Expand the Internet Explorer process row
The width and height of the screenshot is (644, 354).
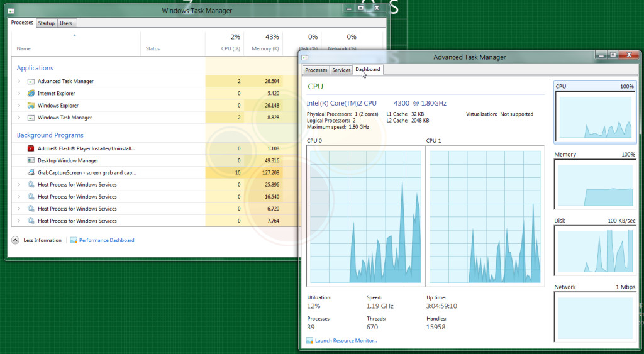(x=19, y=93)
